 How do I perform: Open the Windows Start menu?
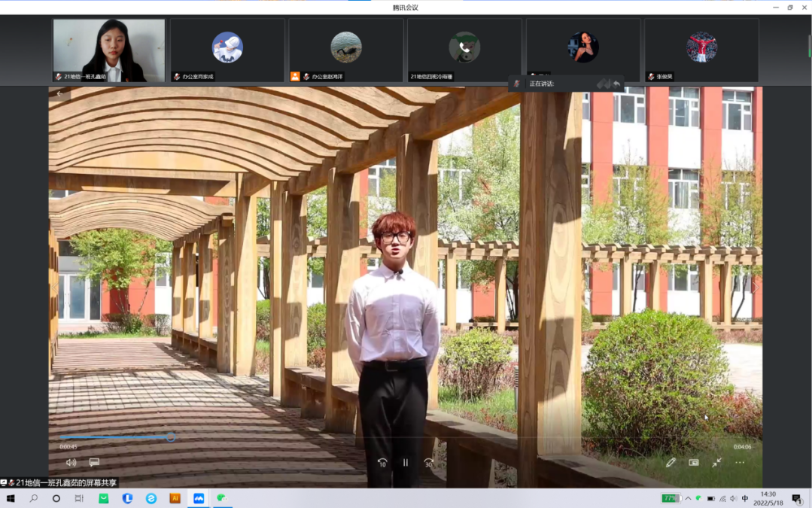click(11, 498)
